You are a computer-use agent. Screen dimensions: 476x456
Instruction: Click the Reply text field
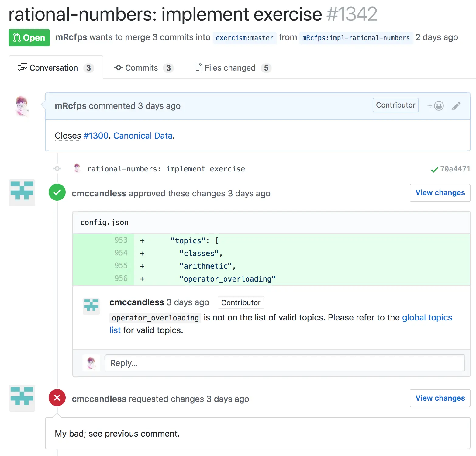pyautogui.click(x=285, y=363)
